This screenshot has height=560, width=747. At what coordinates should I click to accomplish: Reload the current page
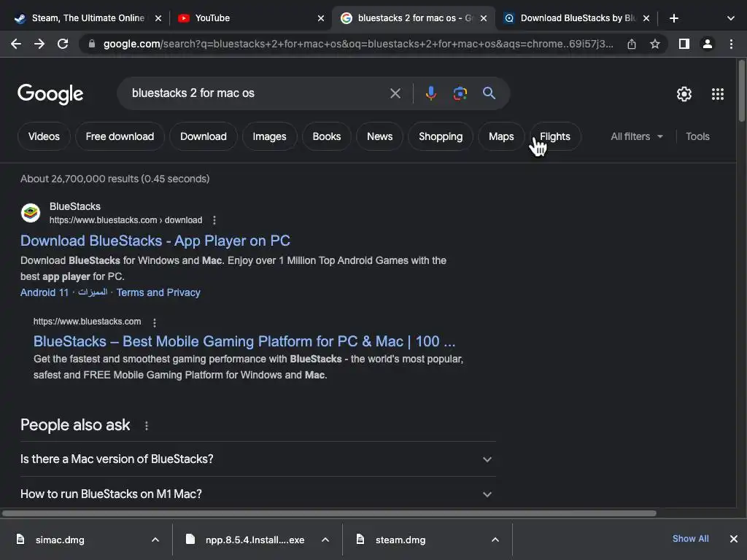point(63,44)
